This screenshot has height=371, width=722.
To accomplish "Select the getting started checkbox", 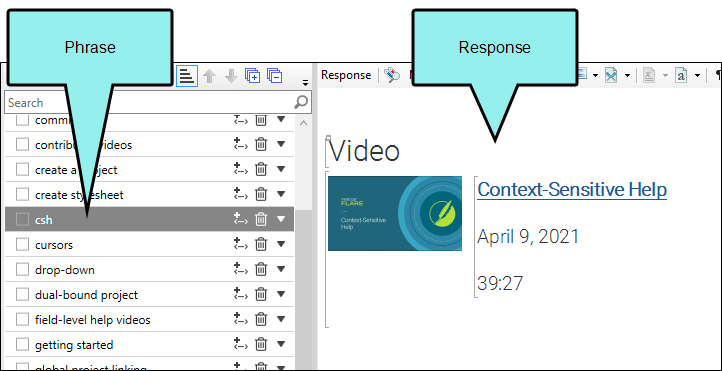I will (x=22, y=344).
